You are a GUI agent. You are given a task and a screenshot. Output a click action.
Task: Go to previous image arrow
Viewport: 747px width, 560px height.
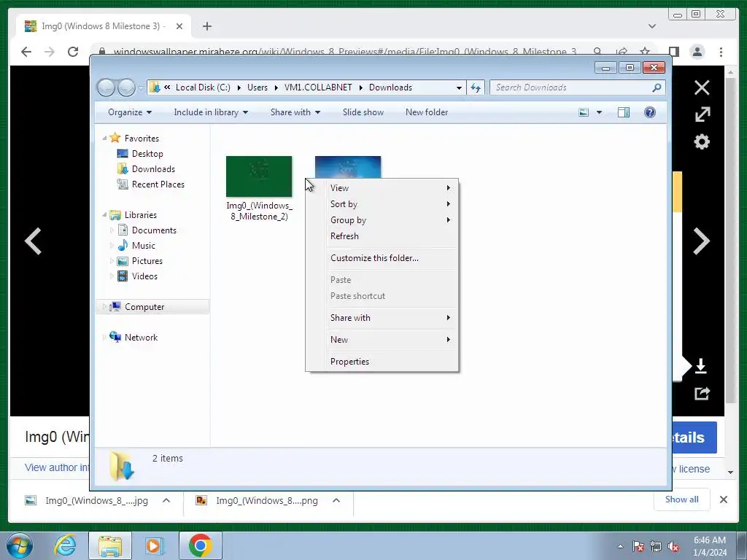tap(34, 241)
